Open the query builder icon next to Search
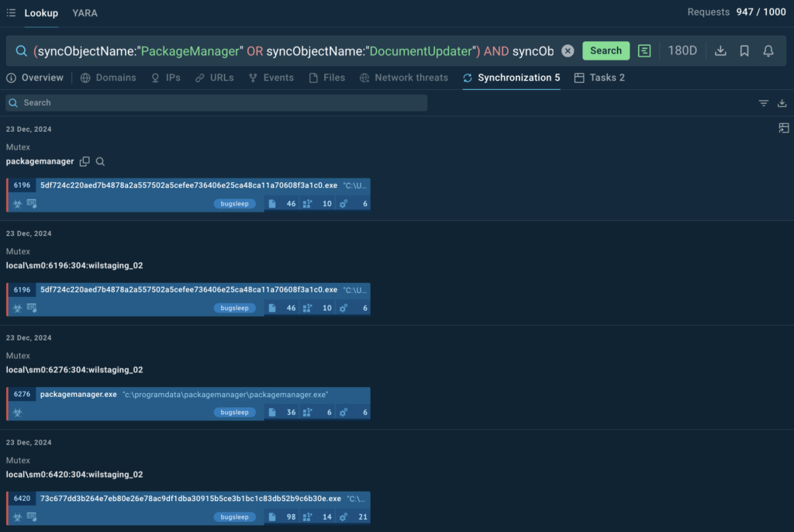Image resolution: width=794 pixels, height=532 pixels. 644,50
